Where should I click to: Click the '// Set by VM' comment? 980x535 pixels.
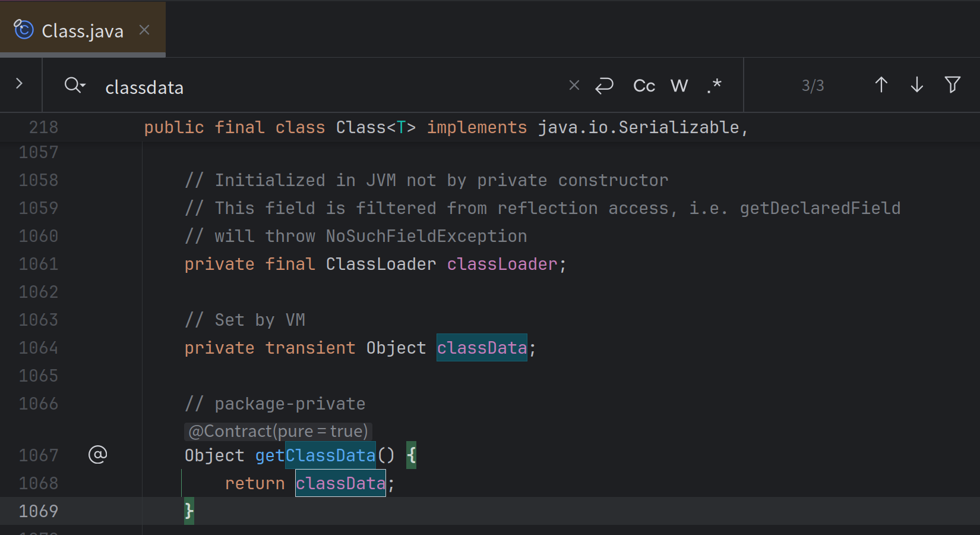pyautogui.click(x=245, y=320)
